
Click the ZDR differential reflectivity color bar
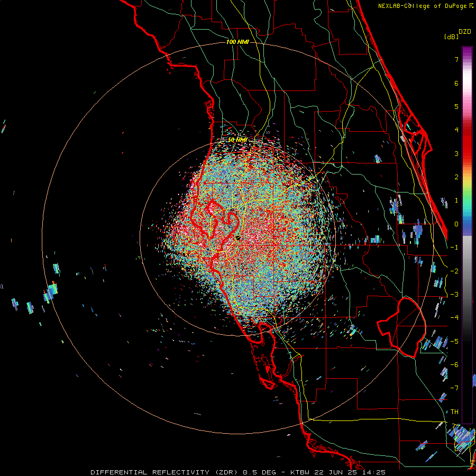pos(467,235)
